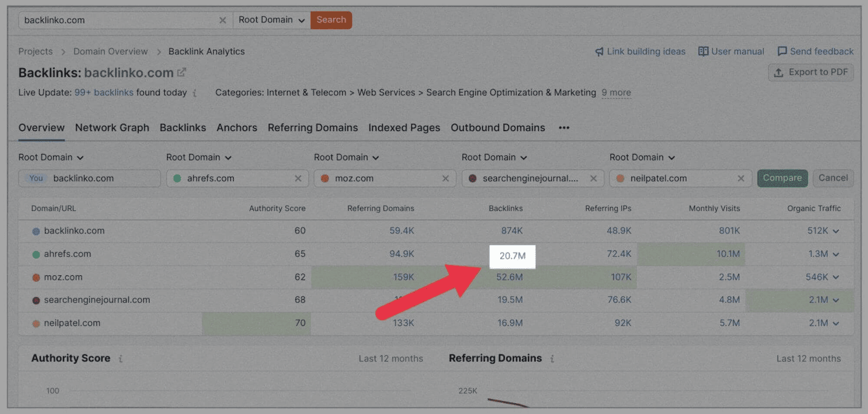Open Root Domain dropdown above neilpatel.com field
Screen dimensions: 868x414
[642, 158]
